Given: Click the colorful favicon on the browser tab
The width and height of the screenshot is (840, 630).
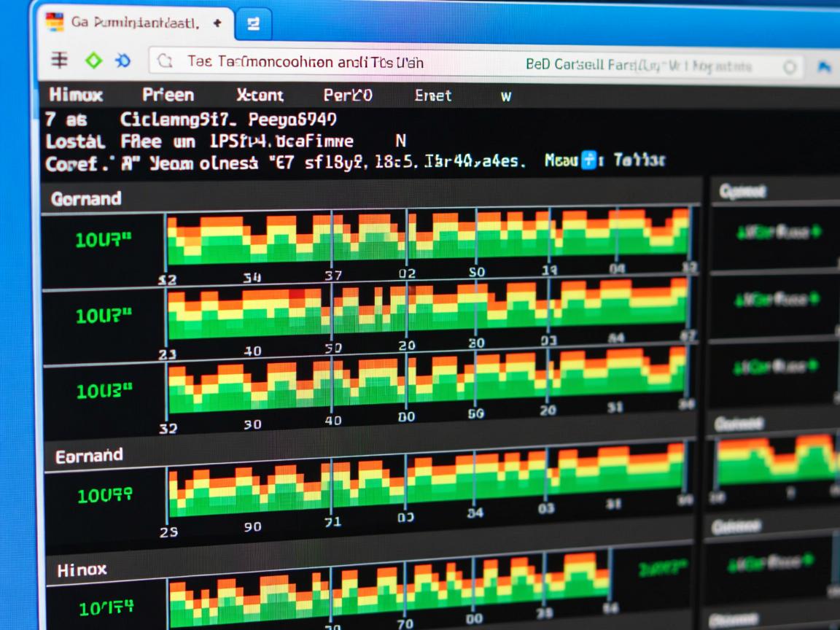Looking at the screenshot, I should point(55,23).
